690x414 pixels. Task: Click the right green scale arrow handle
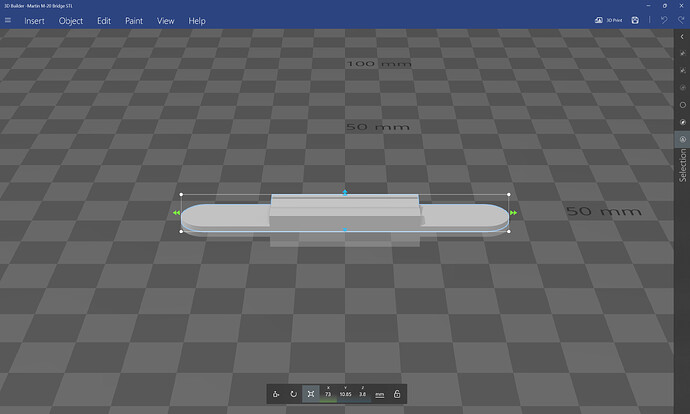(513, 213)
